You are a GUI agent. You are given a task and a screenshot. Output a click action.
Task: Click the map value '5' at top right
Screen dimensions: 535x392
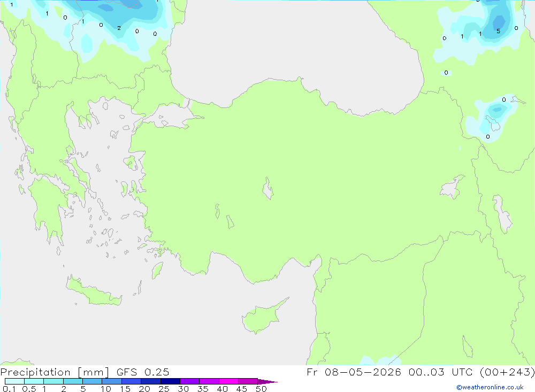pos(498,31)
